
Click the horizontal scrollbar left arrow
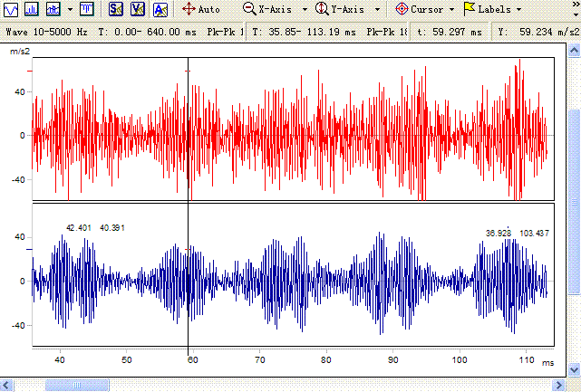point(6,386)
